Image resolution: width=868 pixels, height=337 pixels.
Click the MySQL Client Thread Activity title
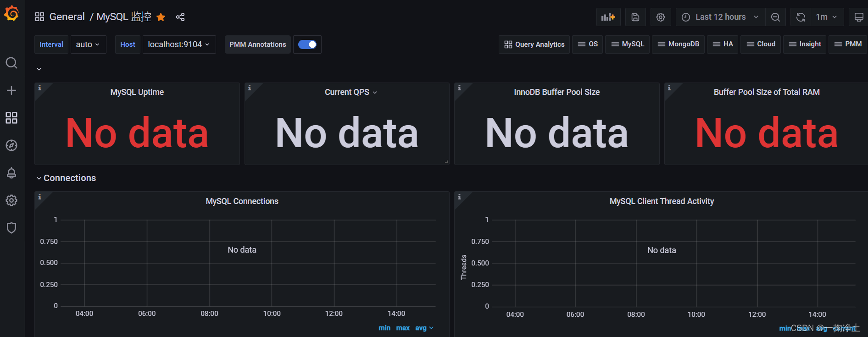tap(662, 201)
